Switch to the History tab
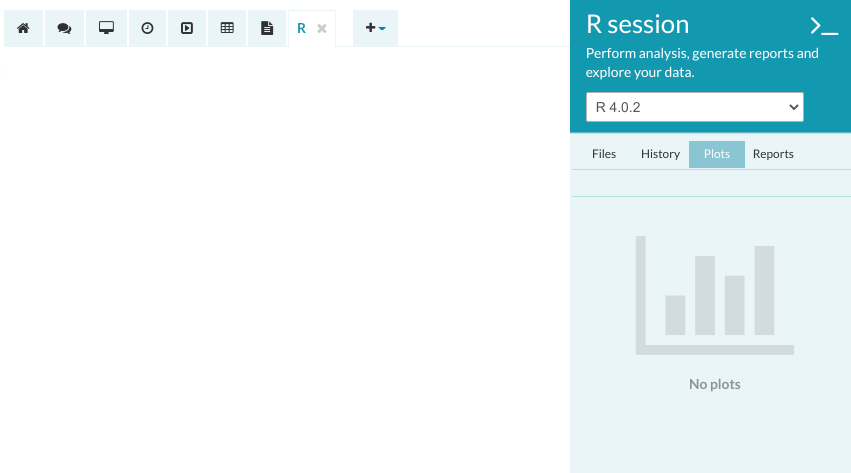 pyautogui.click(x=660, y=154)
